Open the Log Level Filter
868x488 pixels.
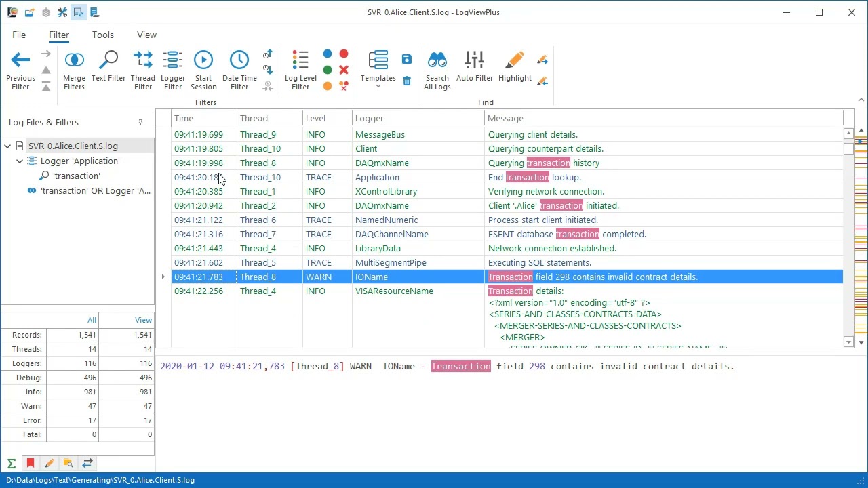coord(300,70)
